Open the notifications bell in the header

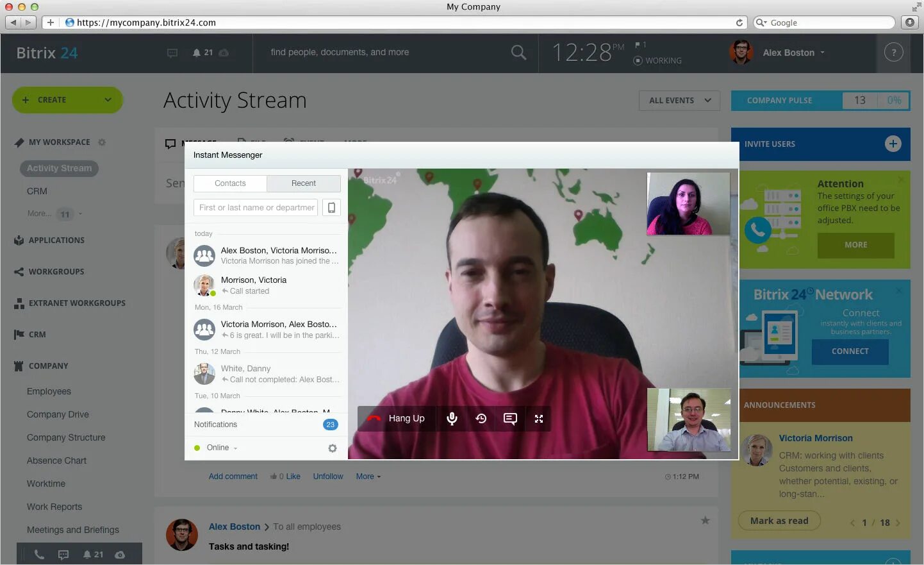tap(197, 53)
